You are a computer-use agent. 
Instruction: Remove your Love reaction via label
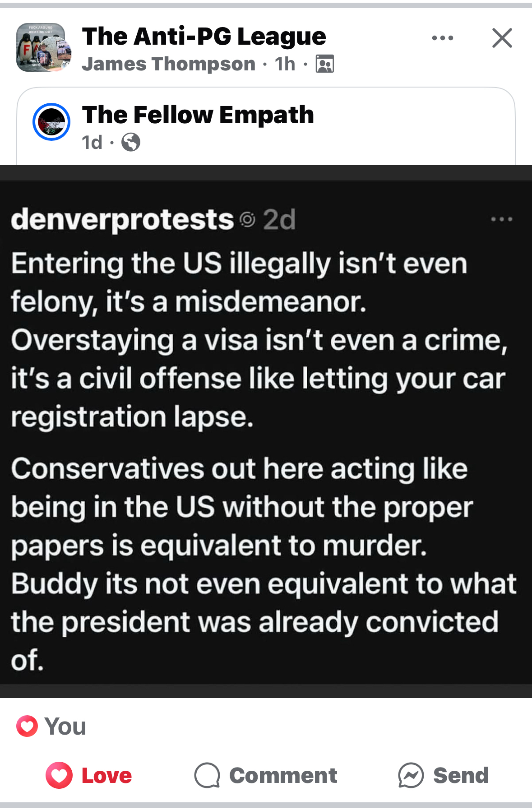tap(106, 775)
